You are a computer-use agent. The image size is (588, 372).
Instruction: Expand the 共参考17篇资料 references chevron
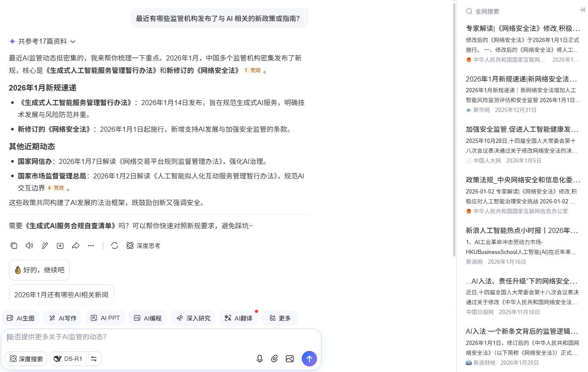coord(73,42)
